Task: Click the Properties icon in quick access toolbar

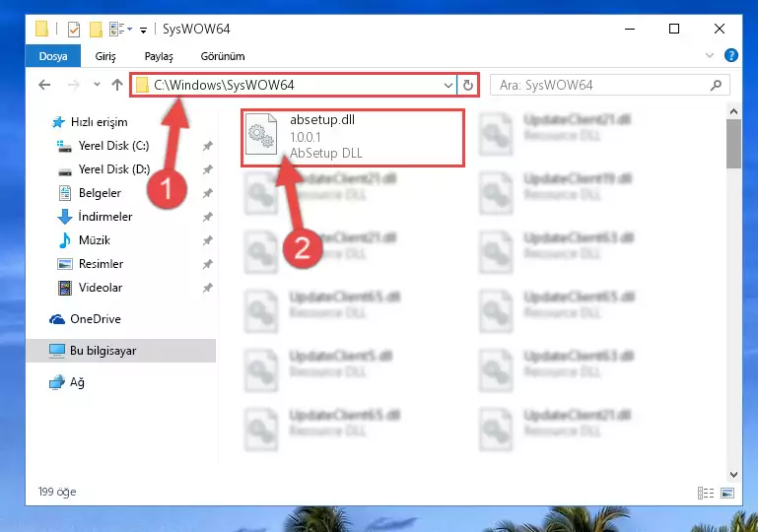Action: 74,30
